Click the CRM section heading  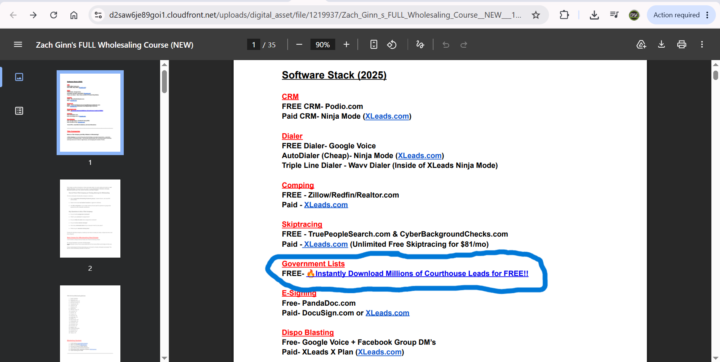click(290, 96)
